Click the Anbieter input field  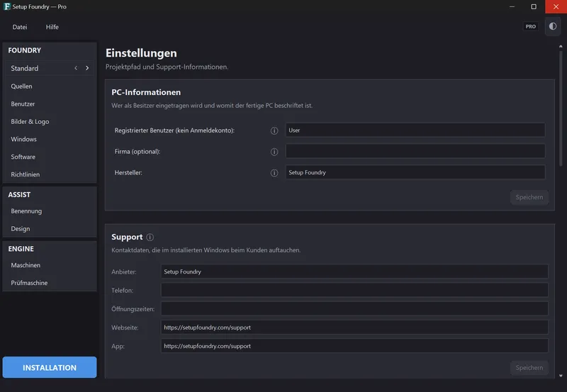point(354,271)
